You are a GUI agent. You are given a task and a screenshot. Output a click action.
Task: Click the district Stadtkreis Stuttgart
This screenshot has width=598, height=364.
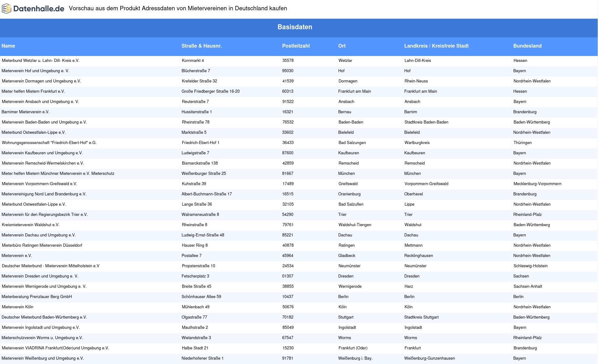click(421, 317)
